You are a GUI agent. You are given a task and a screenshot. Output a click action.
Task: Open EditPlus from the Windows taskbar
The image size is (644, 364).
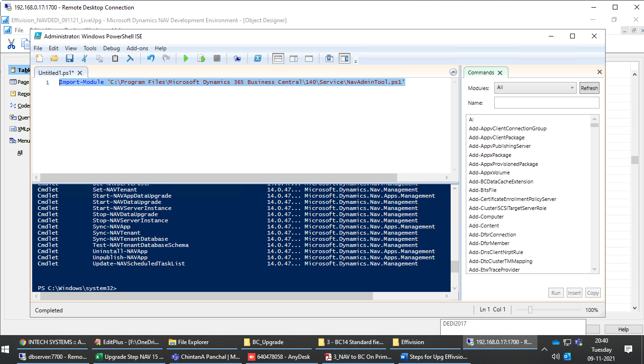point(127,342)
